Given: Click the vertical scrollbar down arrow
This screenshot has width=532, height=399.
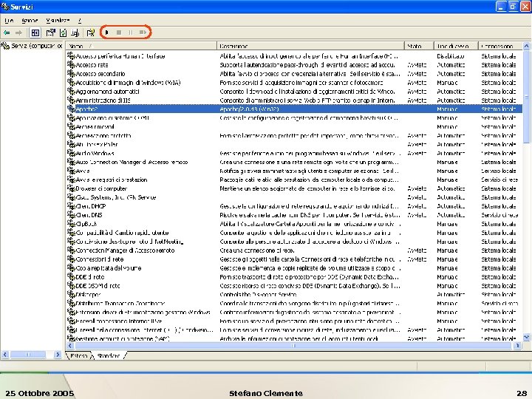Looking at the screenshot, I should tap(526, 337).
